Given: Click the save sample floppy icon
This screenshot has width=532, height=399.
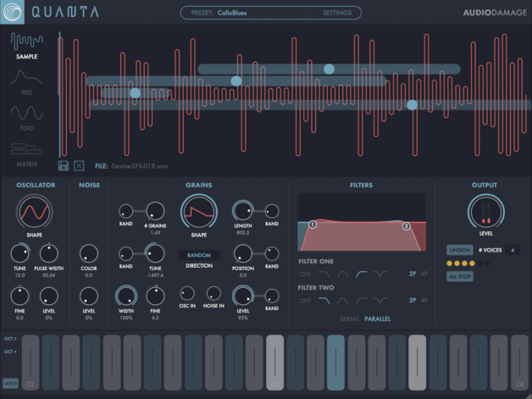Looking at the screenshot, I should pos(64,165).
